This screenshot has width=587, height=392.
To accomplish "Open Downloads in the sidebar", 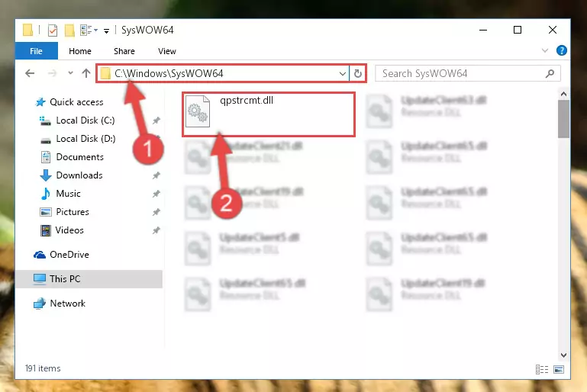I will click(79, 175).
